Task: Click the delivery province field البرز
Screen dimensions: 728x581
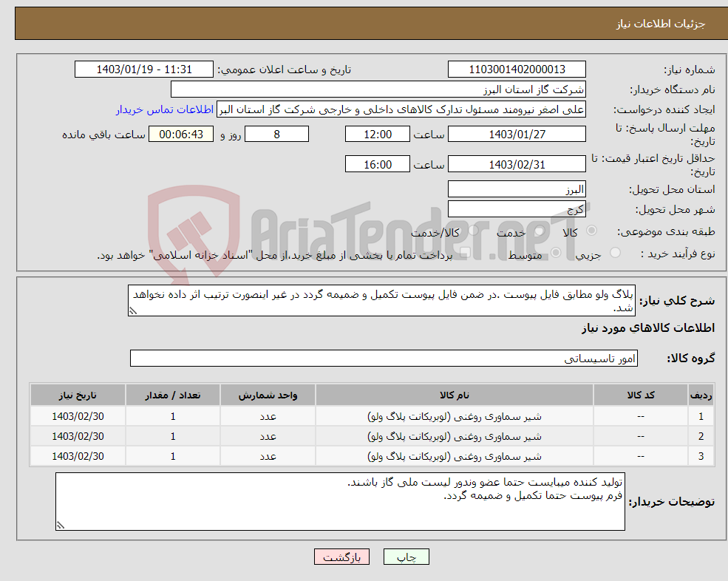Action: [x=517, y=189]
